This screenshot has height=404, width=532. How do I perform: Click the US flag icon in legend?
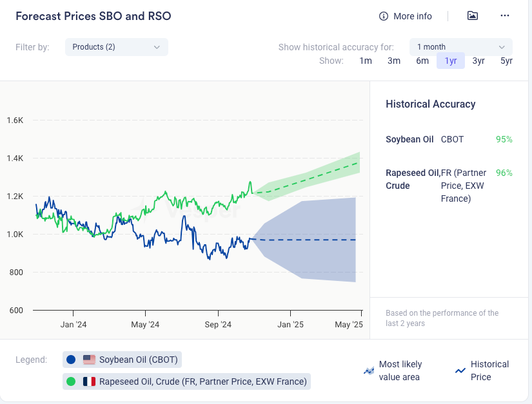(x=89, y=360)
